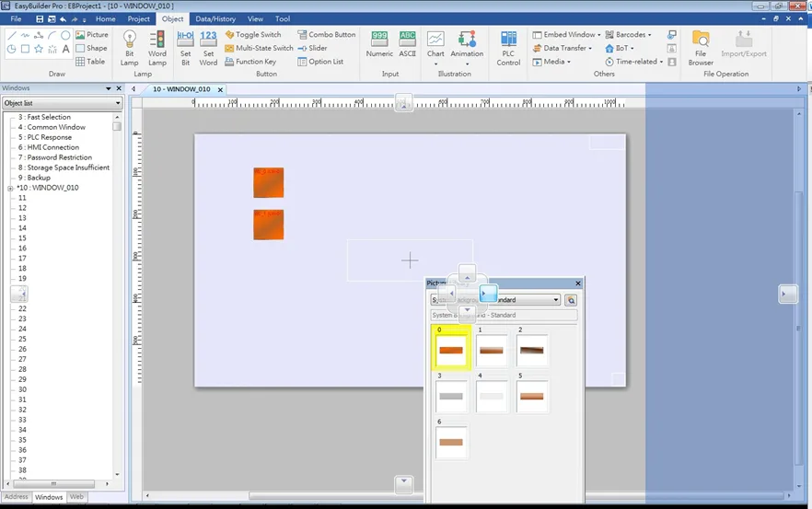Viewport: 812px width, 509px height.
Task: Select picture thumbnail number 6
Action: click(x=450, y=442)
